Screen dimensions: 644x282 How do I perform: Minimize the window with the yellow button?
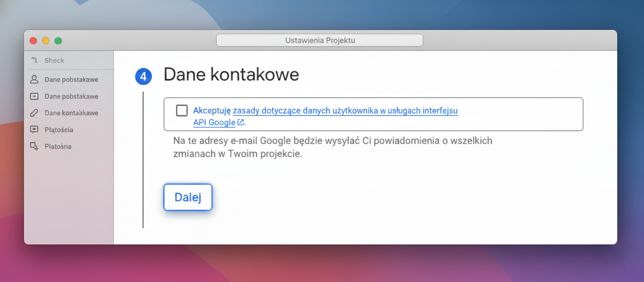[x=46, y=41]
